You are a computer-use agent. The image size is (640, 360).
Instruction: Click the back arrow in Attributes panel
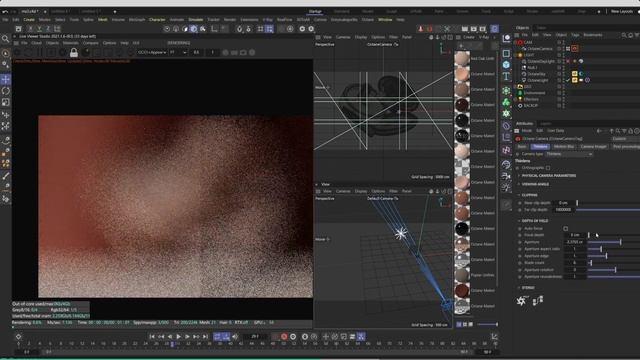coord(599,131)
